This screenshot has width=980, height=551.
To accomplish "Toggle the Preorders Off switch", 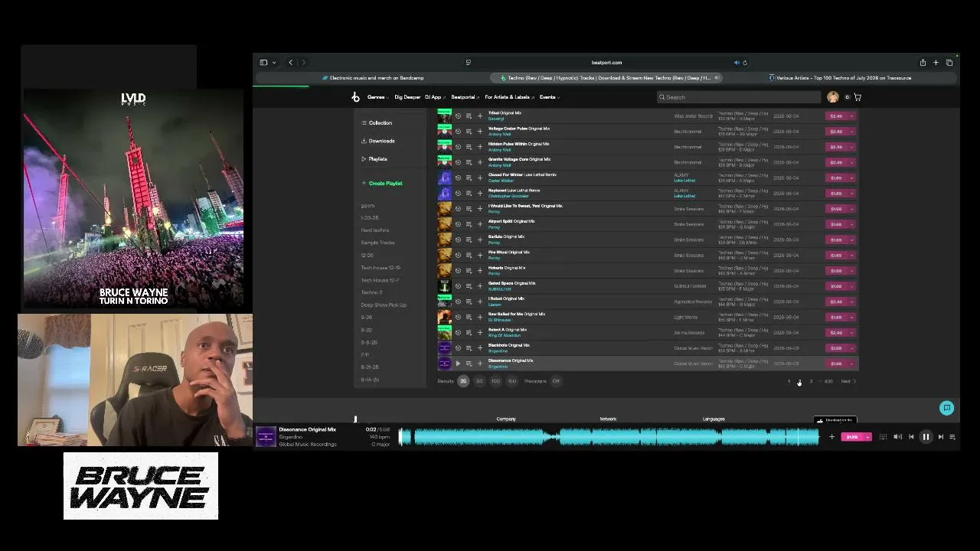I will click(x=556, y=381).
